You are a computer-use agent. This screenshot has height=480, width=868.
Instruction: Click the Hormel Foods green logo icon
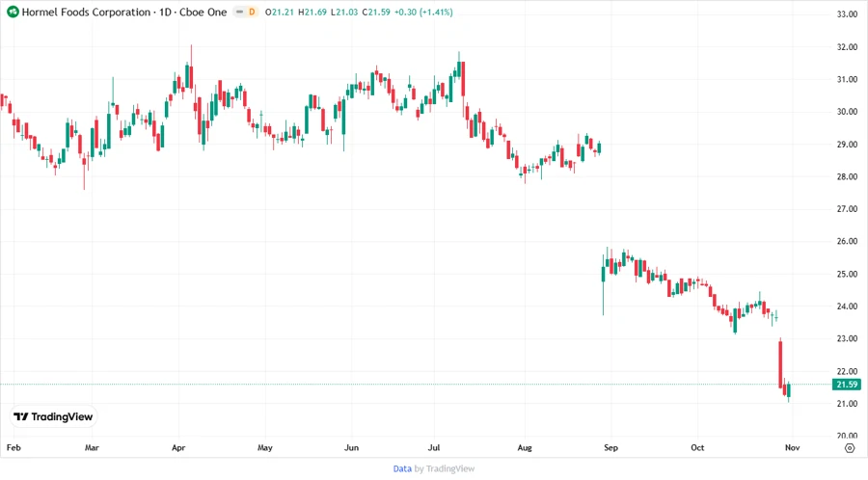pos(13,13)
